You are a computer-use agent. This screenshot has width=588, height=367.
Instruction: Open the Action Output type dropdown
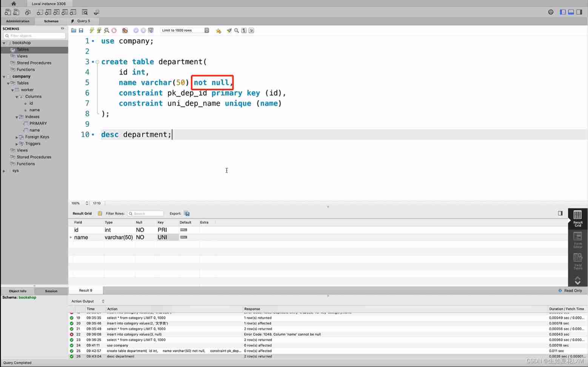pyautogui.click(x=88, y=301)
